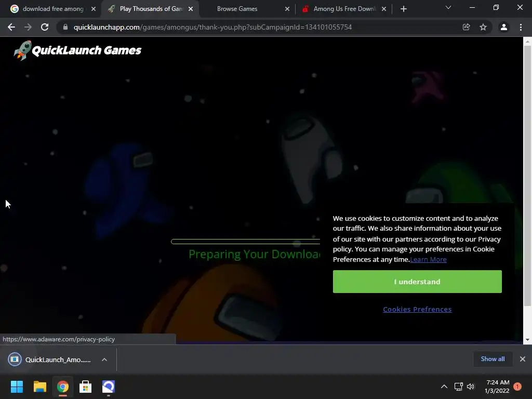Open Microsoft Store from the taskbar
The width and height of the screenshot is (532, 399).
coord(86,387)
